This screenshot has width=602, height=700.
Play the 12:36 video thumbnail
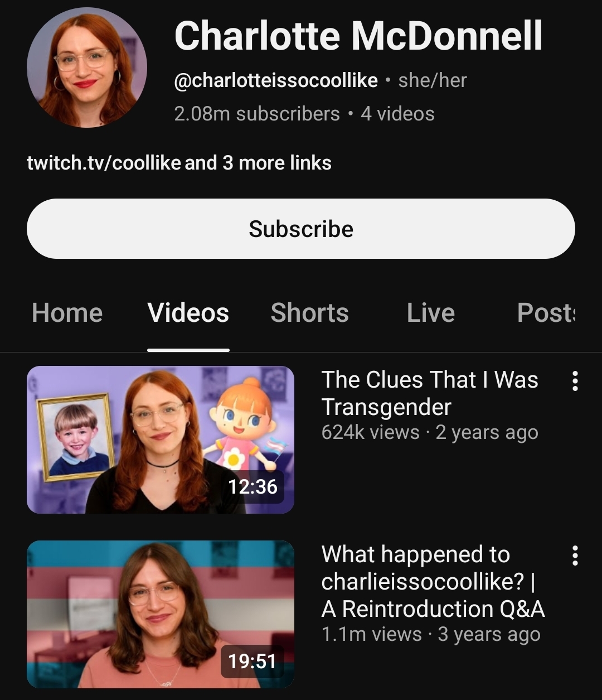pos(161,440)
